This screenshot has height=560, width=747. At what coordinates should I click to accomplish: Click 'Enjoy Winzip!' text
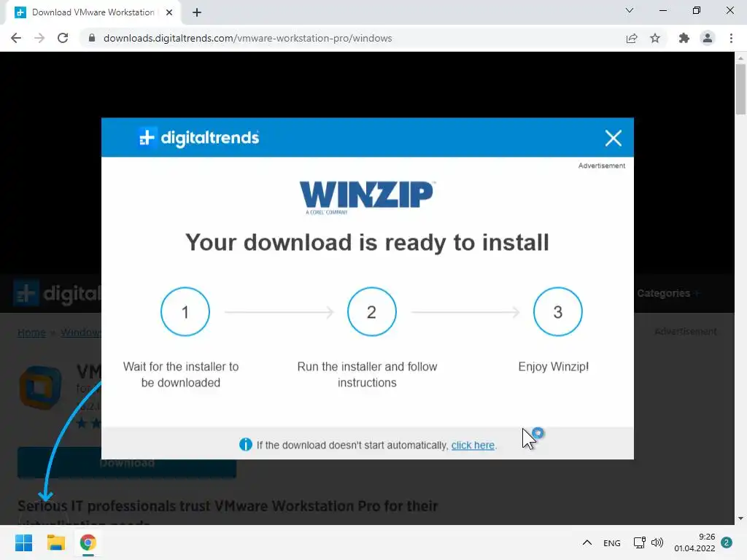(554, 367)
